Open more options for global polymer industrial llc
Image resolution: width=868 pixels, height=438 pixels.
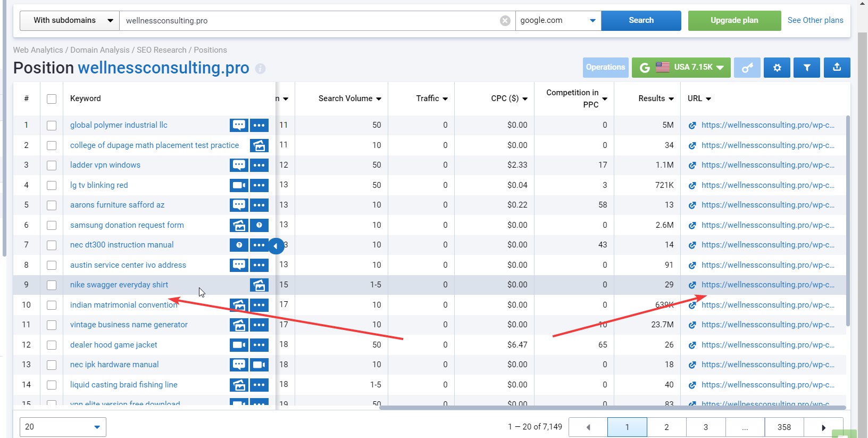pos(259,125)
